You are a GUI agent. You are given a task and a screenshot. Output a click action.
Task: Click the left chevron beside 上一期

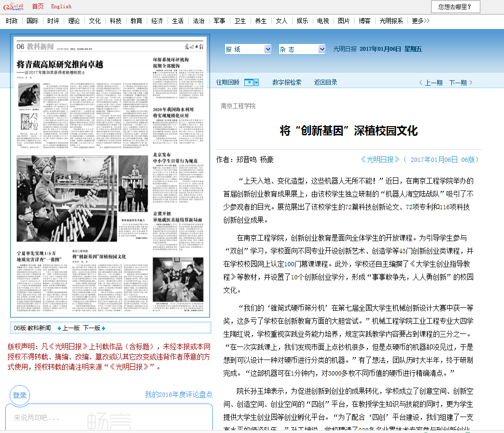pos(421,83)
